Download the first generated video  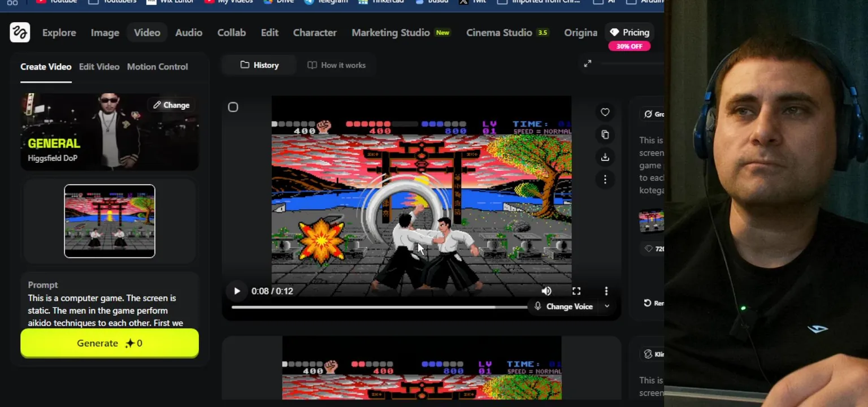[x=605, y=157]
